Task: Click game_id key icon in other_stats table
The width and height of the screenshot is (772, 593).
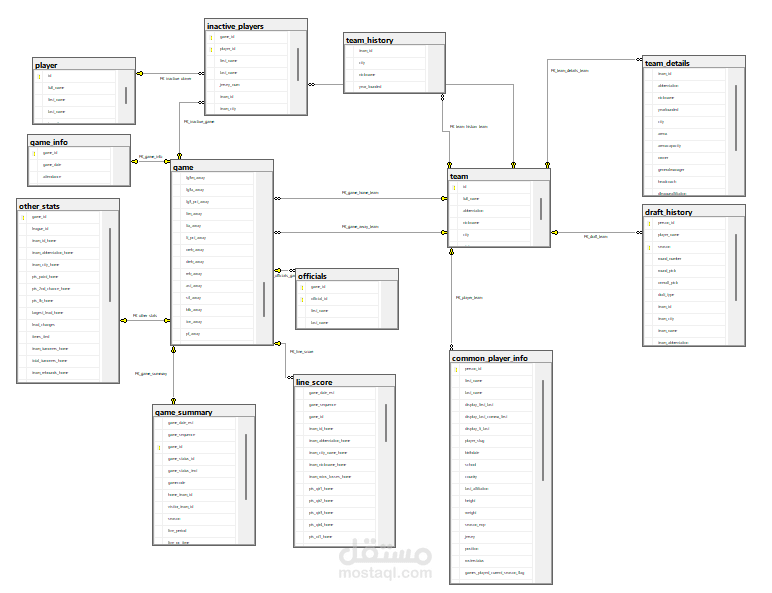Action: click(x=23, y=218)
